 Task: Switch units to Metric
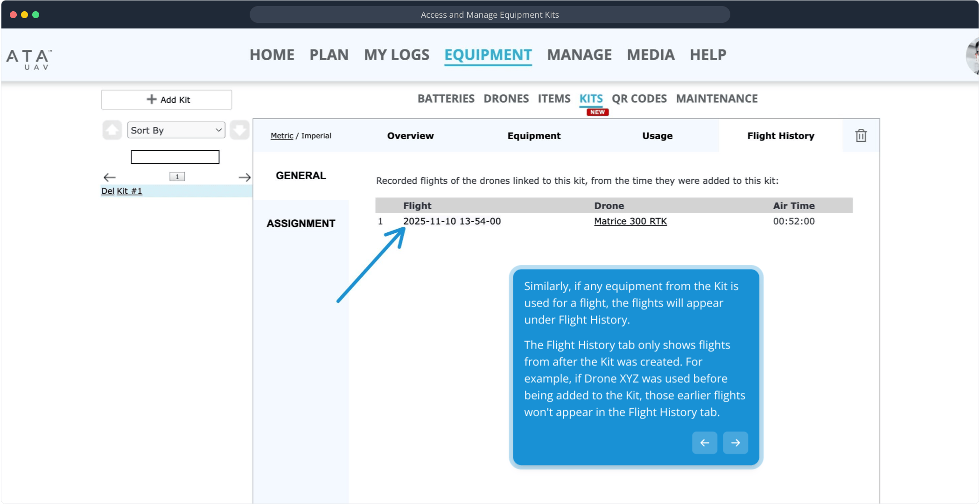281,136
